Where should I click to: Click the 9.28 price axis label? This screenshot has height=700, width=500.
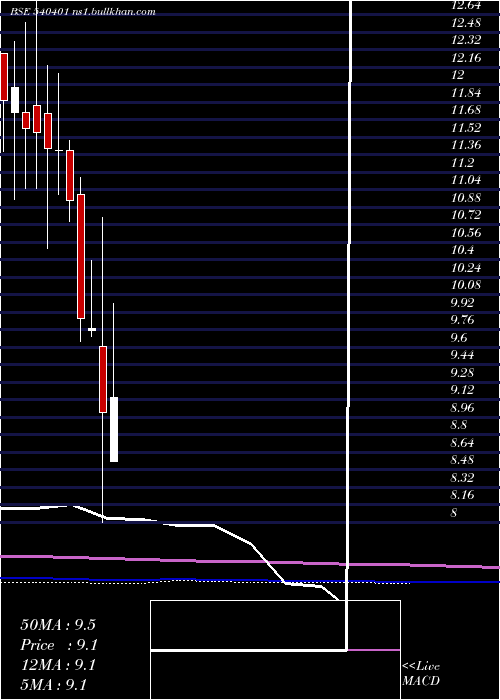[x=462, y=372]
